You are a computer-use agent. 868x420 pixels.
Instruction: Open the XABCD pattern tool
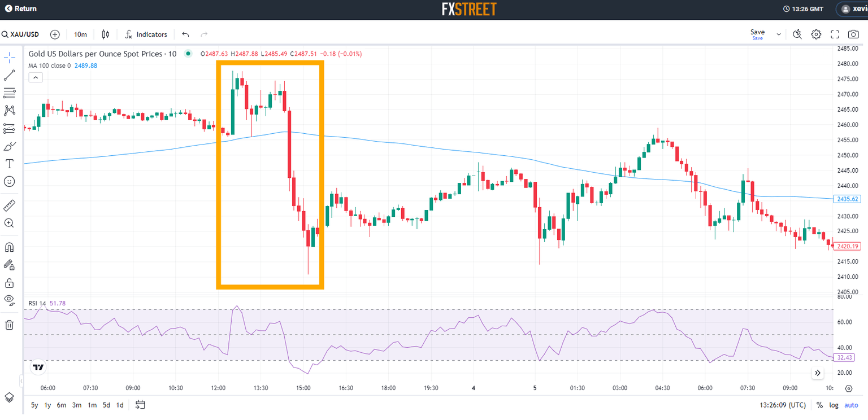[9, 110]
